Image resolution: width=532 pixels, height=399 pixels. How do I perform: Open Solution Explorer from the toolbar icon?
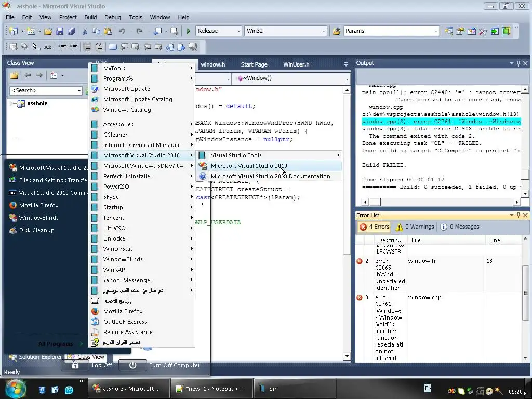pos(449,31)
